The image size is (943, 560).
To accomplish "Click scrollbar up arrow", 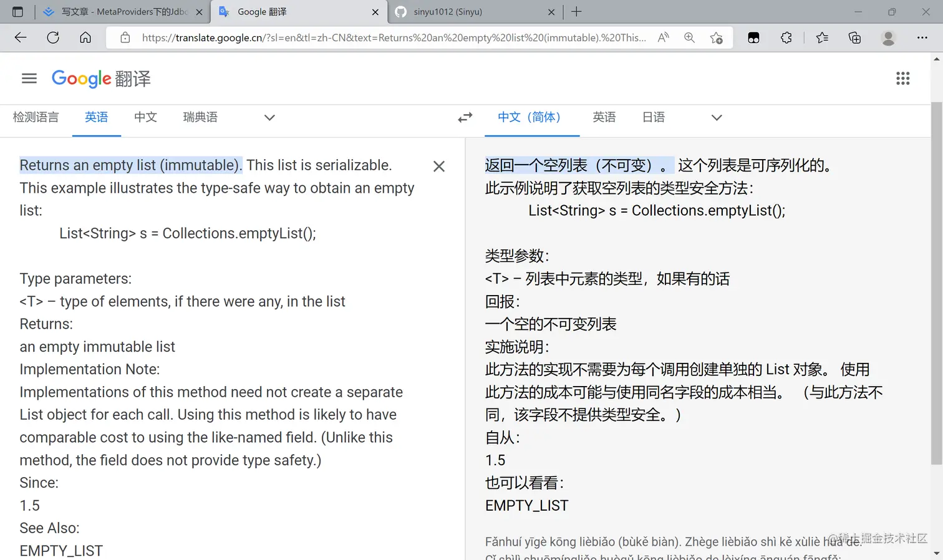I will pos(936,59).
